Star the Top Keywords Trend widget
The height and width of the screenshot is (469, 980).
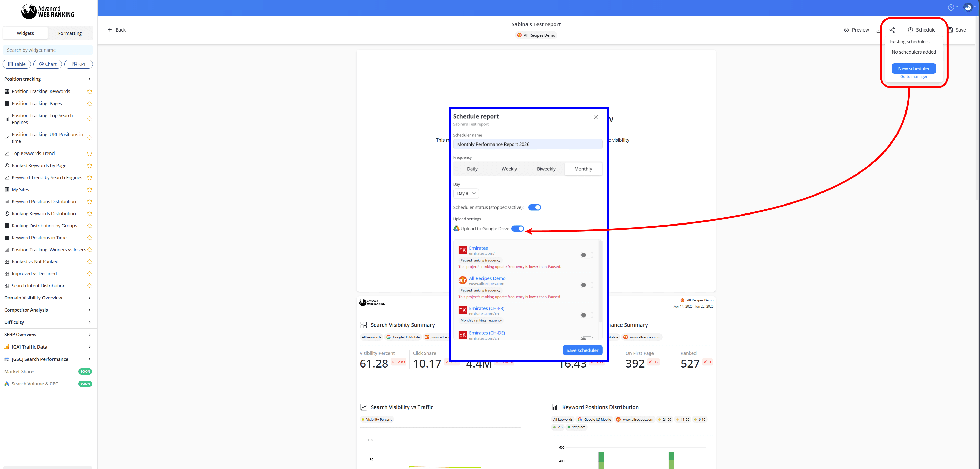point(89,154)
